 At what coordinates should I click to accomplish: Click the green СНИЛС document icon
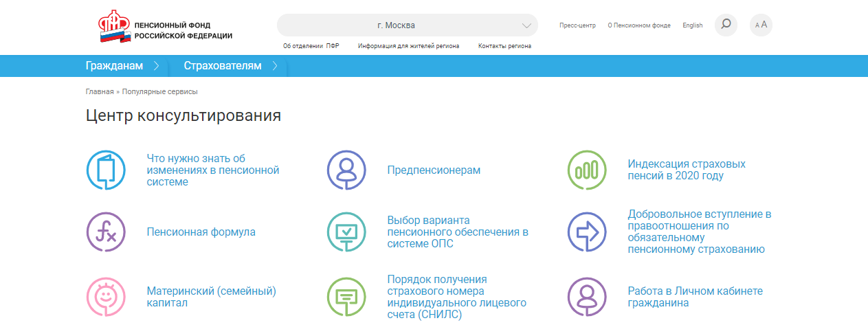coord(346,297)
